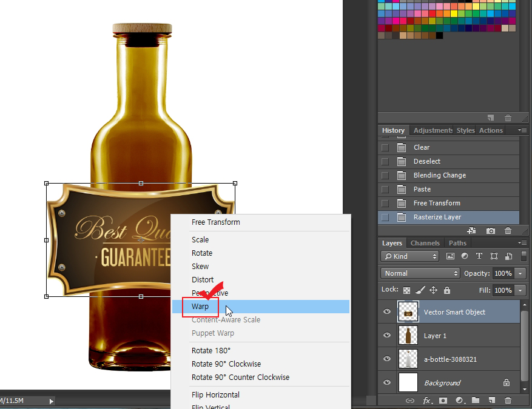
Task: Delete swatch trash icon
Action: click(x=508, y=118)
